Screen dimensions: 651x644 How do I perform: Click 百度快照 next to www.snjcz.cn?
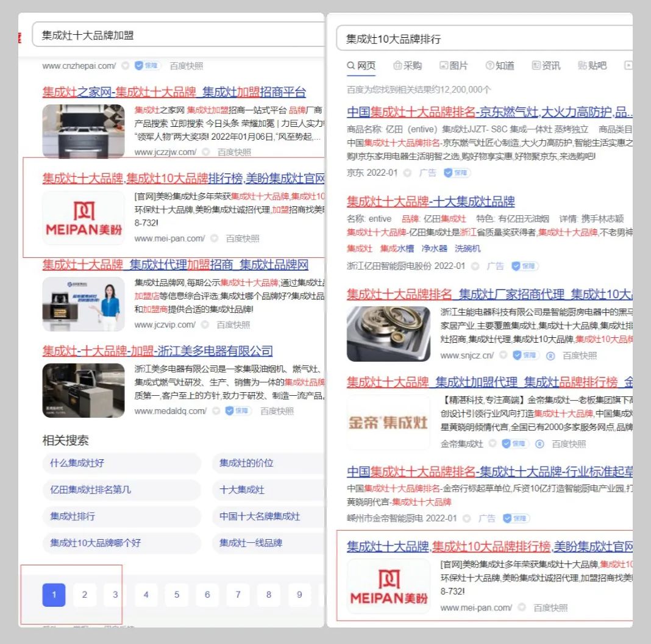[x=580, y=356]
